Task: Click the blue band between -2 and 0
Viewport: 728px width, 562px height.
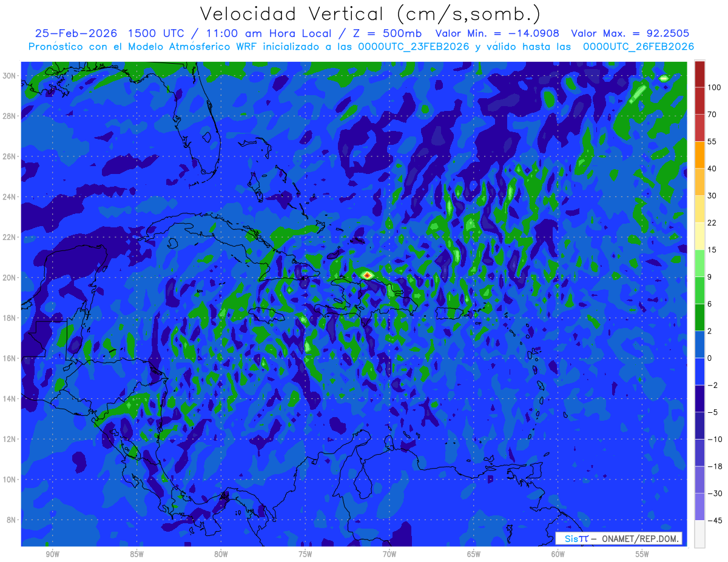Action: (699, 372)
